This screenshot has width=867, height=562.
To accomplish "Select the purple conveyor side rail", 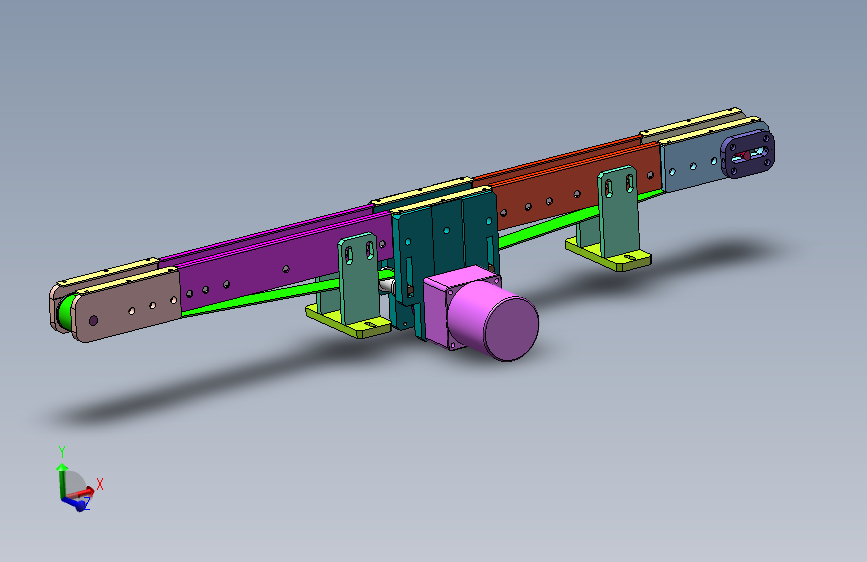I will click(286, 263).
